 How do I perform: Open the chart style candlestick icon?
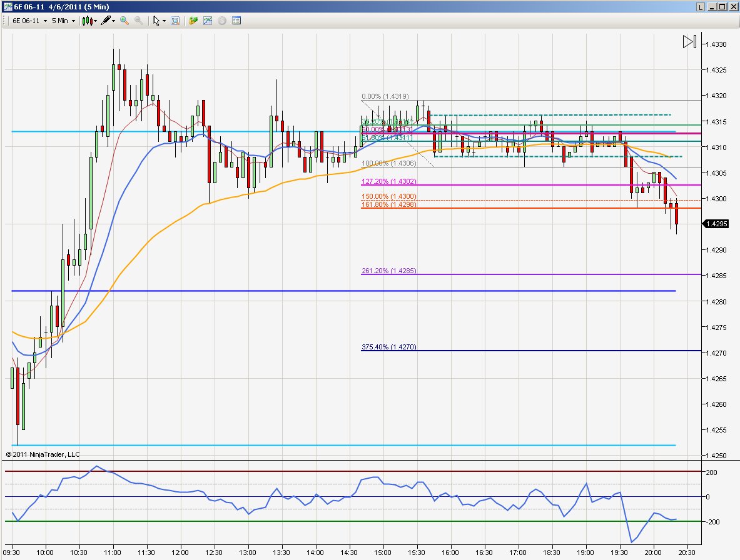click(x=86, y=21)
